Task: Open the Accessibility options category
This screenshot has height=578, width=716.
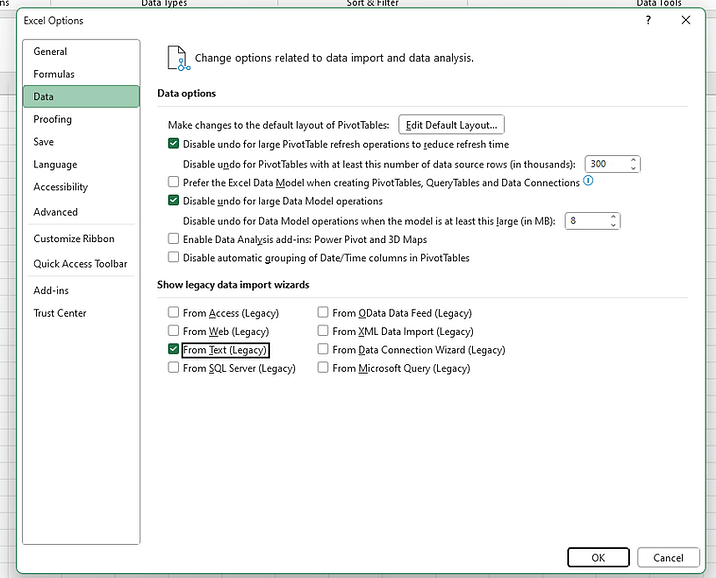Action: tap(81, 187)
